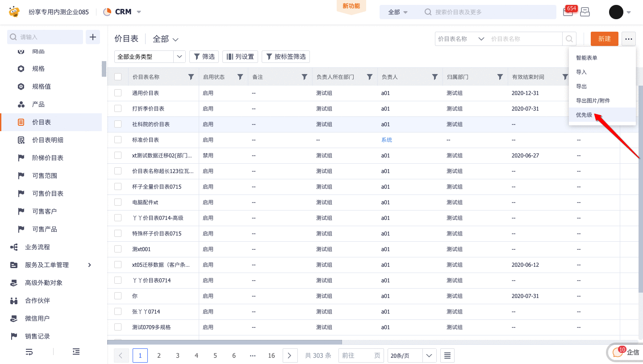Screen dimensions: 643x364
Task: Open the user account dropdown arrow
Action: (629, 12)
